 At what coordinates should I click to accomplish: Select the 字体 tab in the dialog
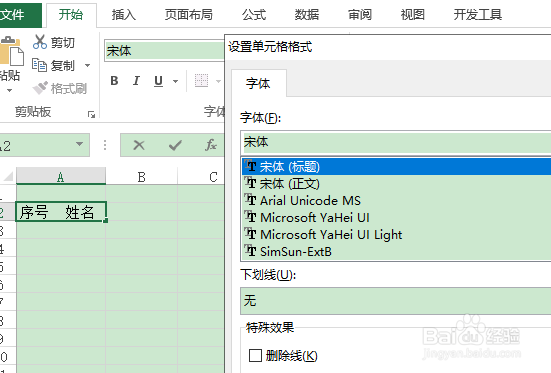(x=258, y=84)
